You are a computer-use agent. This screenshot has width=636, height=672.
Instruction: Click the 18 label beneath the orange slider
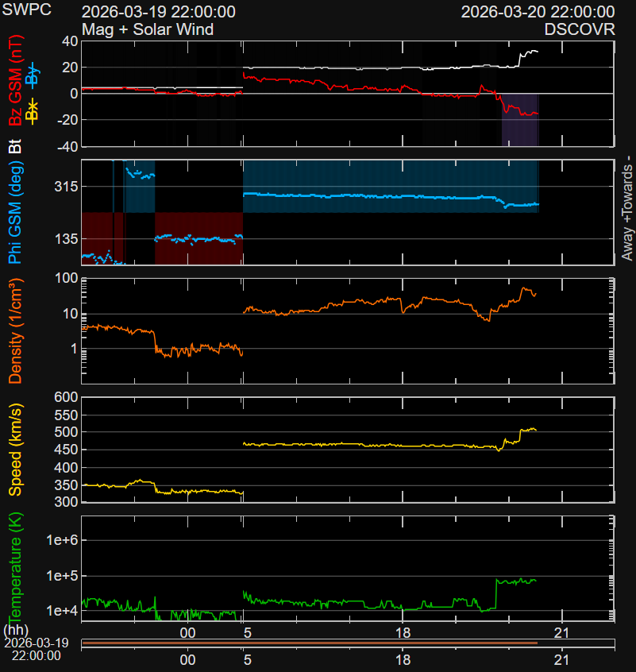coord(403,660)
